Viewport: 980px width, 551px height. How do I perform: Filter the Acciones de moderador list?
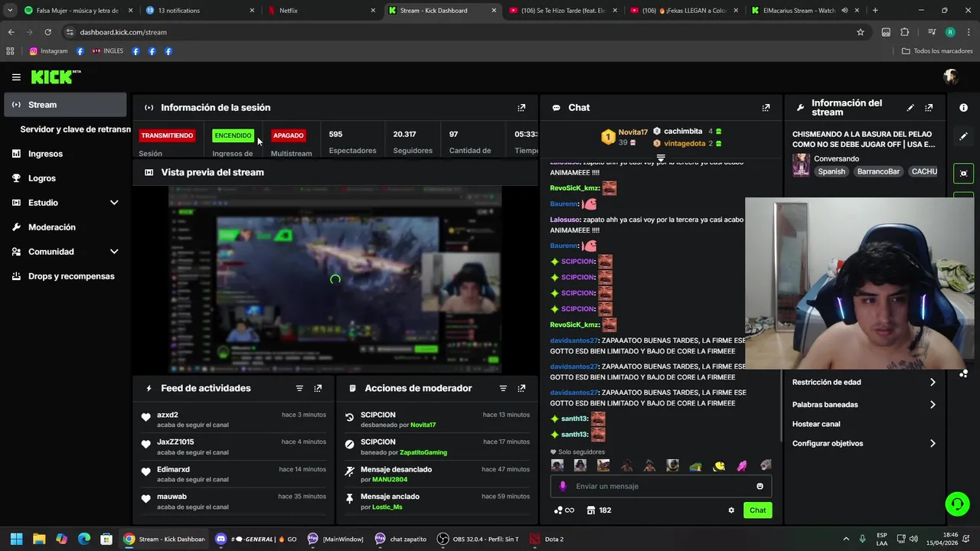(x=503, y=388)
